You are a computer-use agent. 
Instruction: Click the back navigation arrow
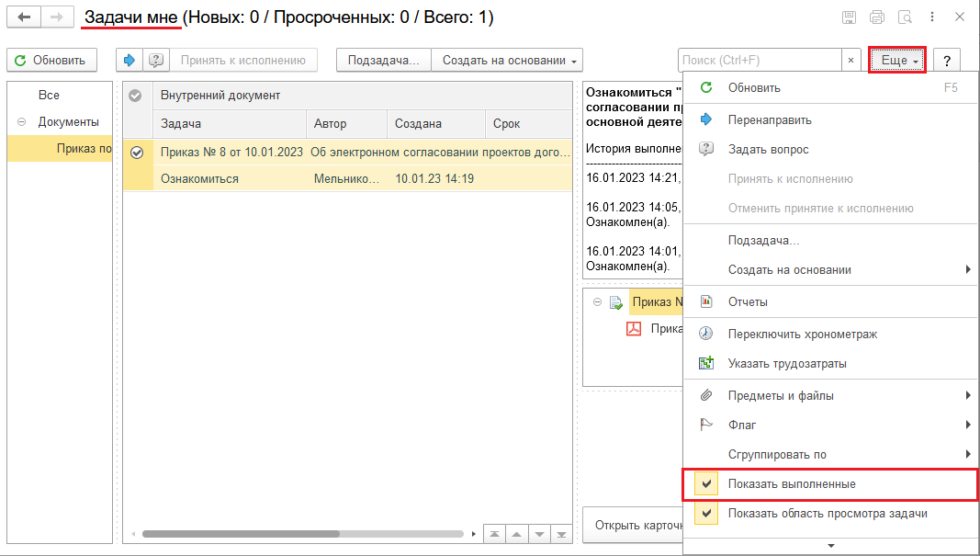point(24,17)
